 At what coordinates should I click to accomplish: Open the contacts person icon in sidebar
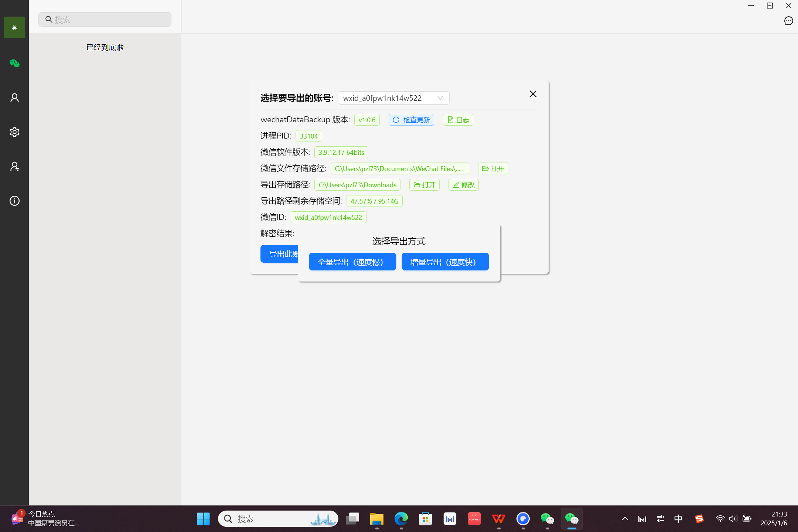point(14,98)
